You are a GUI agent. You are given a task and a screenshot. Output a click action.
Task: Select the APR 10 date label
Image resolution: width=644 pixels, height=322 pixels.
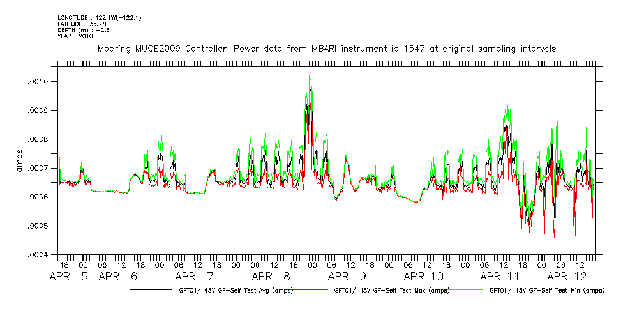pyautogui.click(x=424, y=277)
